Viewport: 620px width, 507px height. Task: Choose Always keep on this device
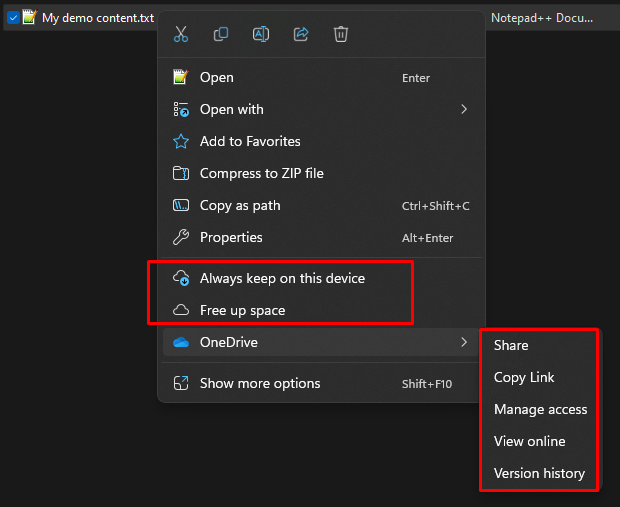pos(282,278)
